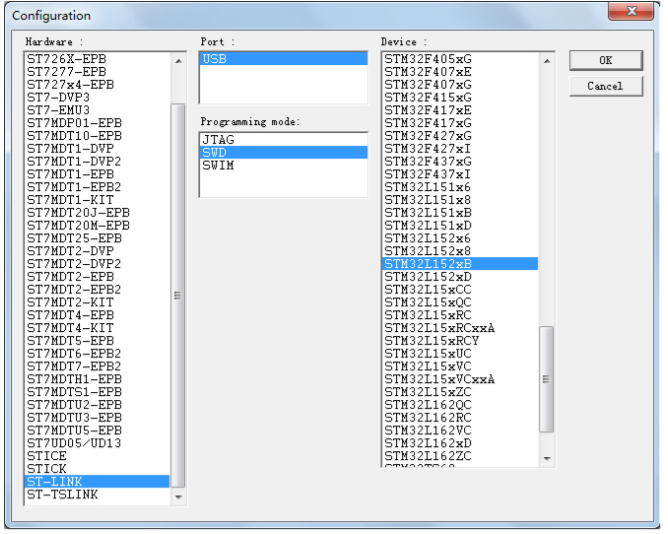
Task: Select ST7MDT5-EPB hardware
Action: click(98, 341)
